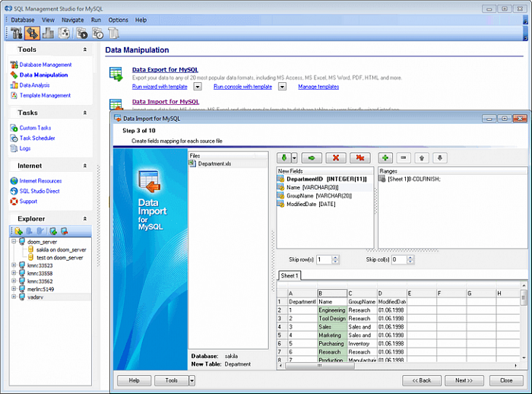Click the Skip col(s) spinner arrows
The image size is (532, 394).
coord(410,260)
